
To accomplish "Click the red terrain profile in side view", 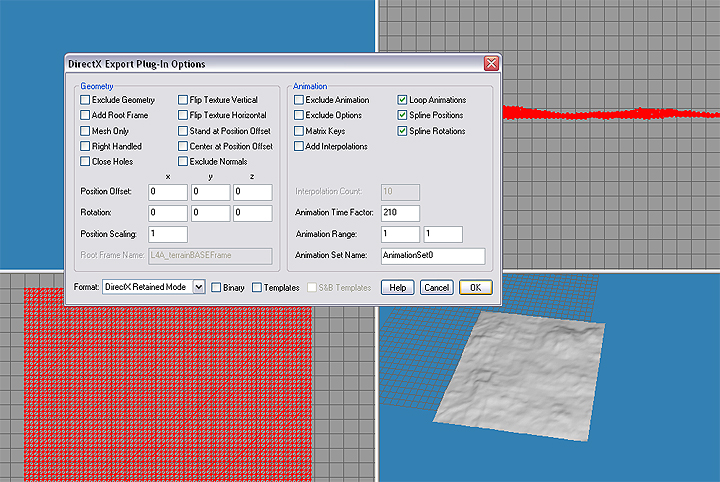I will pos(611,113).
